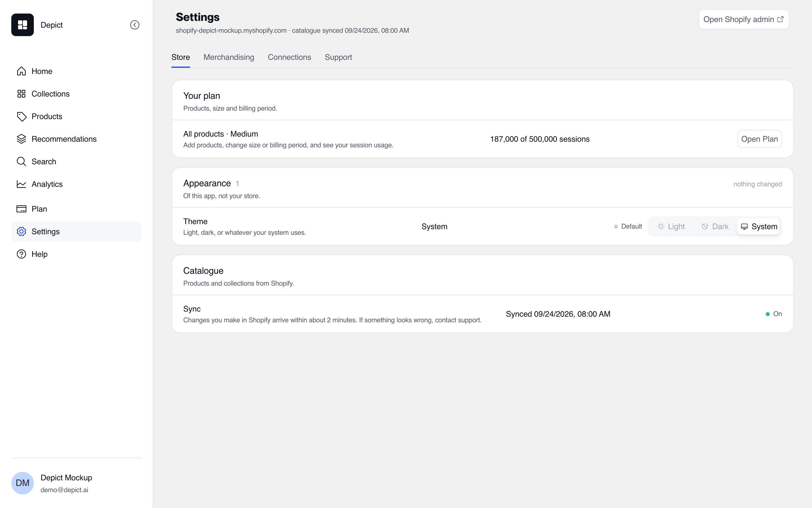This screenshot has height=508, width=812.
Task: Click the external link icon in Open Shopify admin
Action: pos(780,19)
